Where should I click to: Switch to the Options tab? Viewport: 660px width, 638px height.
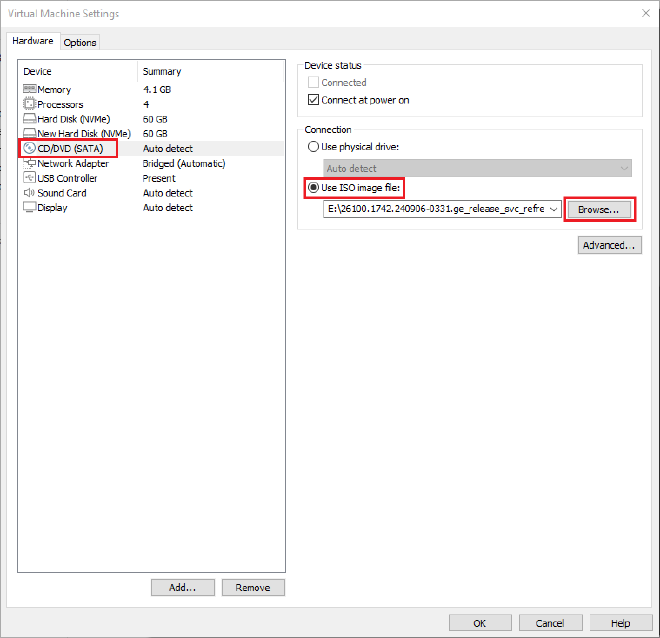click(x=80, y=42)
